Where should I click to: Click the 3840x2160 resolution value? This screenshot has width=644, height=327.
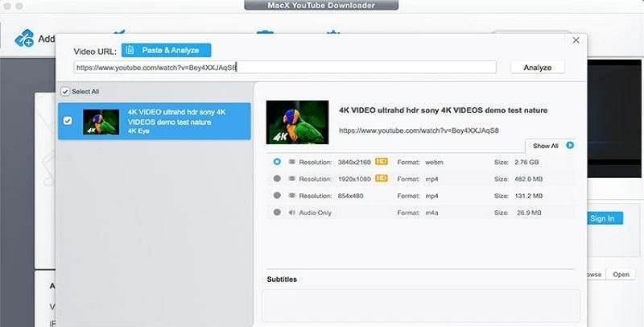[x=354, y=162]
